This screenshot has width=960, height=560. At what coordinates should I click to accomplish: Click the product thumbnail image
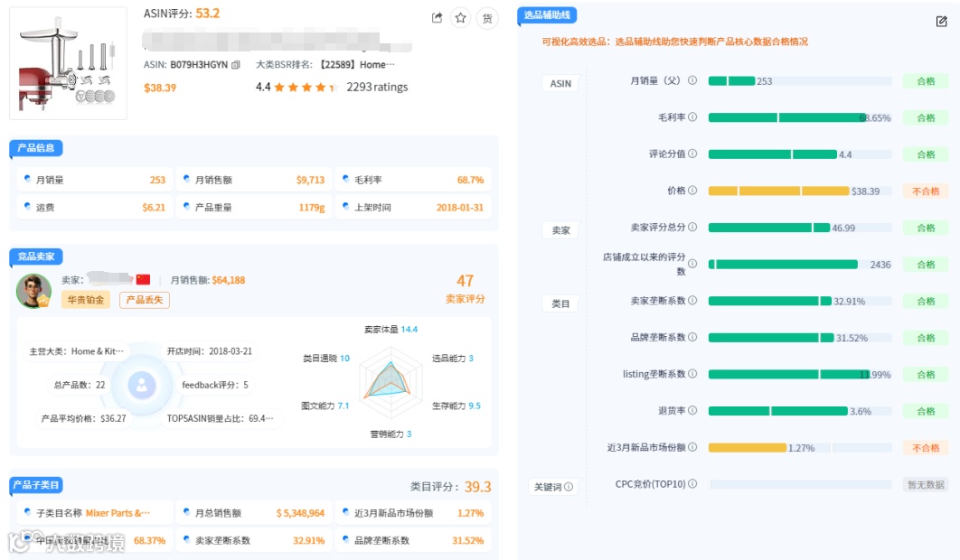pyautogui.click(x=68, y=61)
